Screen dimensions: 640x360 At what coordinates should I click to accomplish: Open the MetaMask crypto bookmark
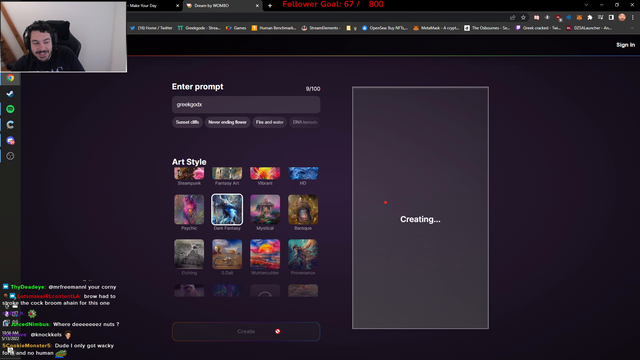436,28
